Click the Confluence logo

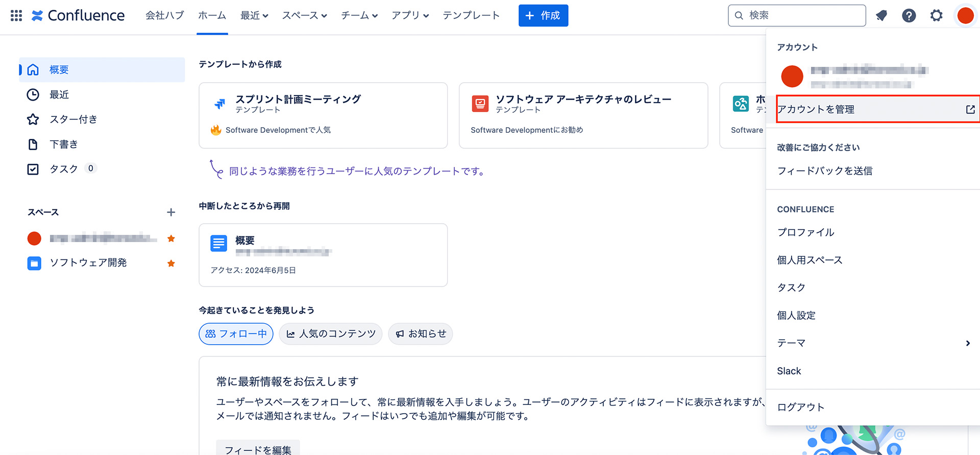pos(78,15)
